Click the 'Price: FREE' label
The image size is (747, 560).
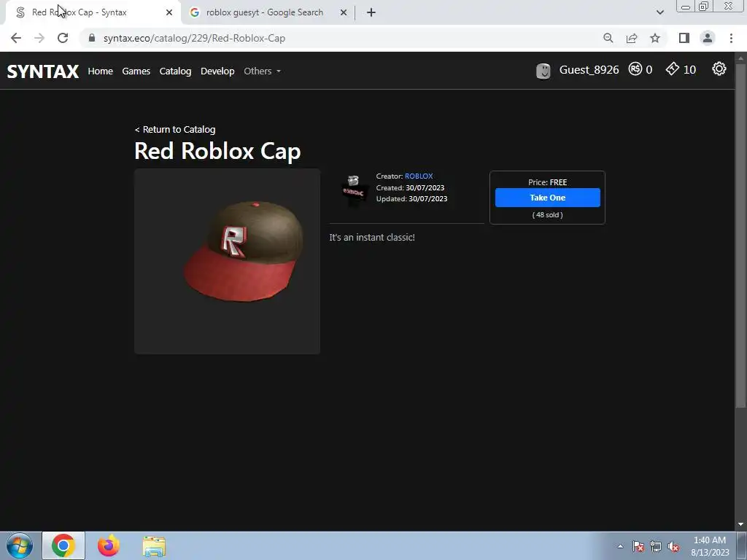point(547,182)
